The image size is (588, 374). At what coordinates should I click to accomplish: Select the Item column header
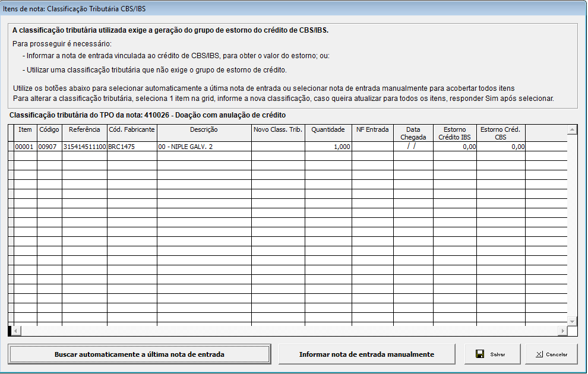(x=26, y=129)
